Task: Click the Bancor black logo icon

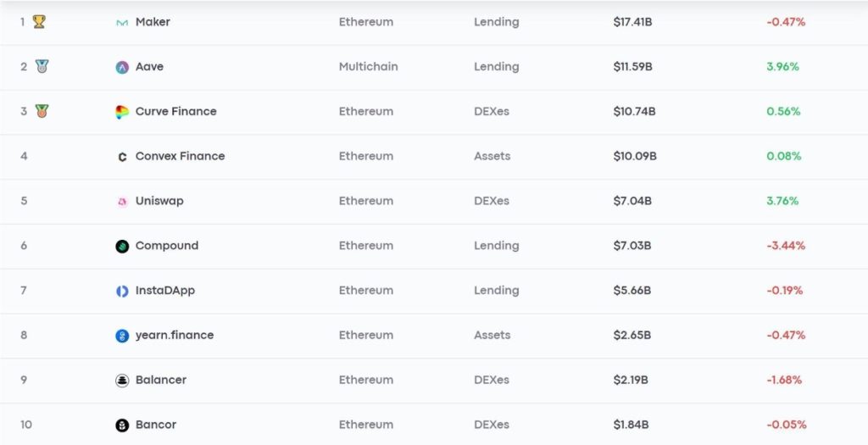Action: (122, 425)
